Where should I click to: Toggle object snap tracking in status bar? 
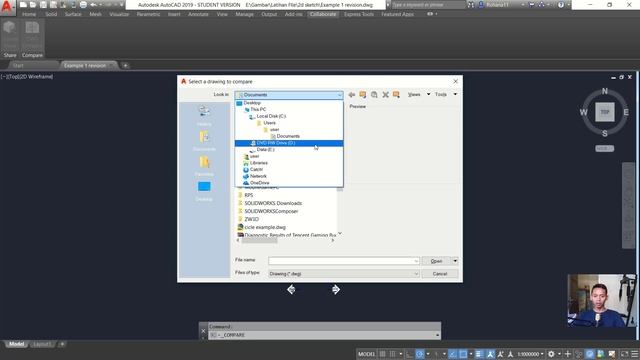(453, 354)
